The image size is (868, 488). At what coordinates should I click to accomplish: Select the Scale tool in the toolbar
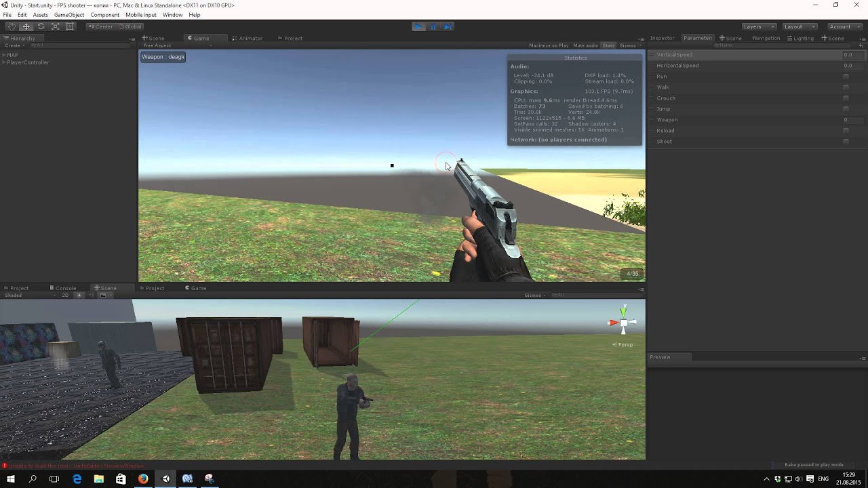(56, 26)
